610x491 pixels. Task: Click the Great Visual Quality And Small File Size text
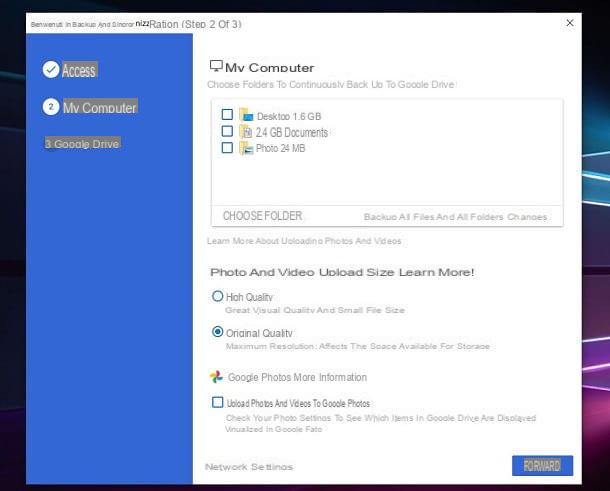pyautogui.click(x=315, y=310)
